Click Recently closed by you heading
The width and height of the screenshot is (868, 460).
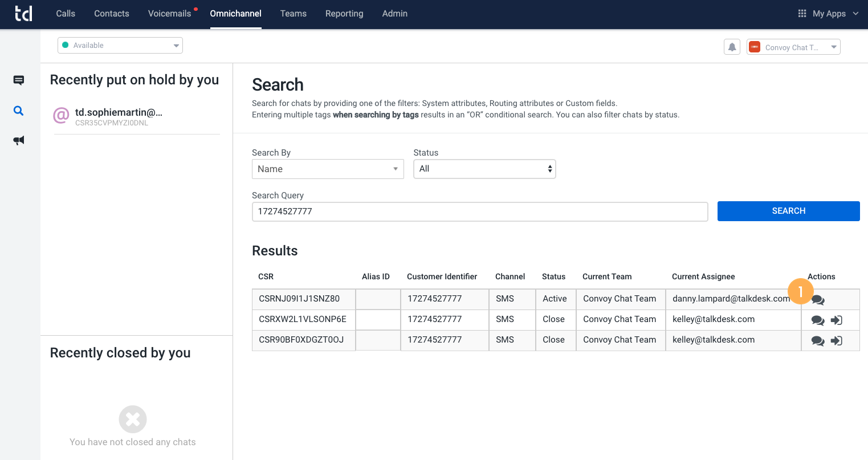point(120,353)
